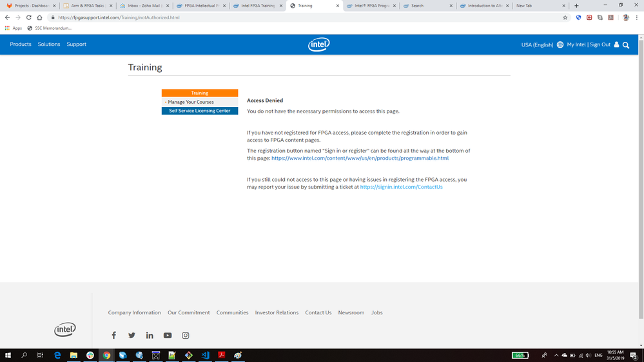Open Company Information footer link
Image resolution: width=644 pixels, height=362 pixels.
click(134, 313)
